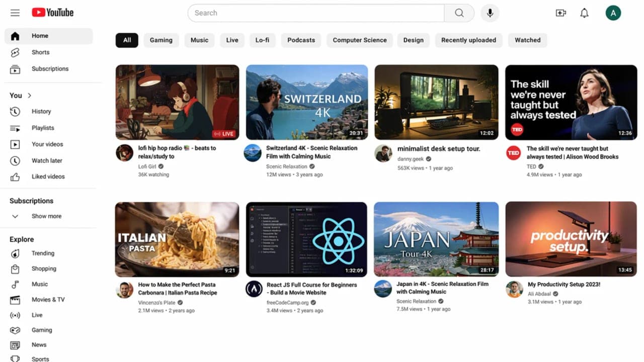Click the History clock icon

(x=15, y=112)
